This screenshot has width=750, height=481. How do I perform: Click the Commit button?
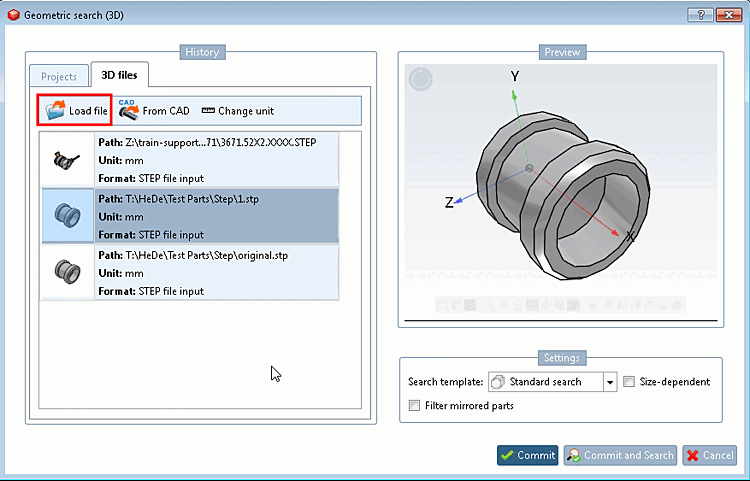pos(527,455)
